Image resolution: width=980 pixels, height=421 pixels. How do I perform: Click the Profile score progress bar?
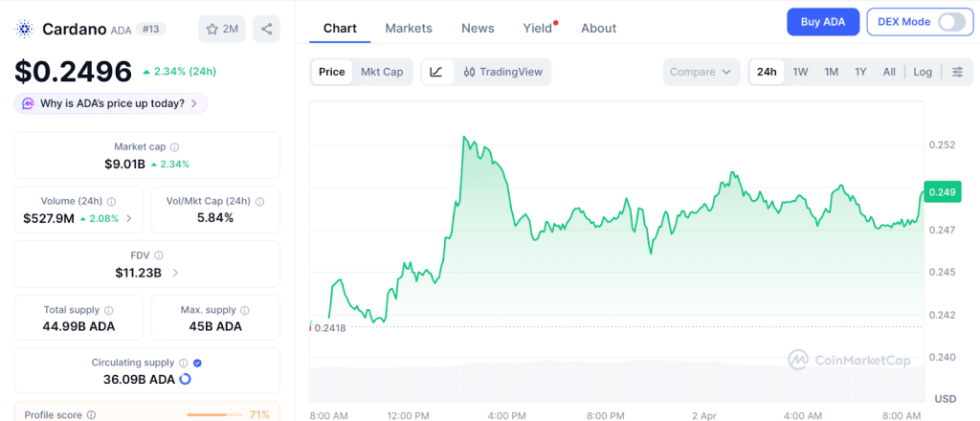click(x=214, y=414)
